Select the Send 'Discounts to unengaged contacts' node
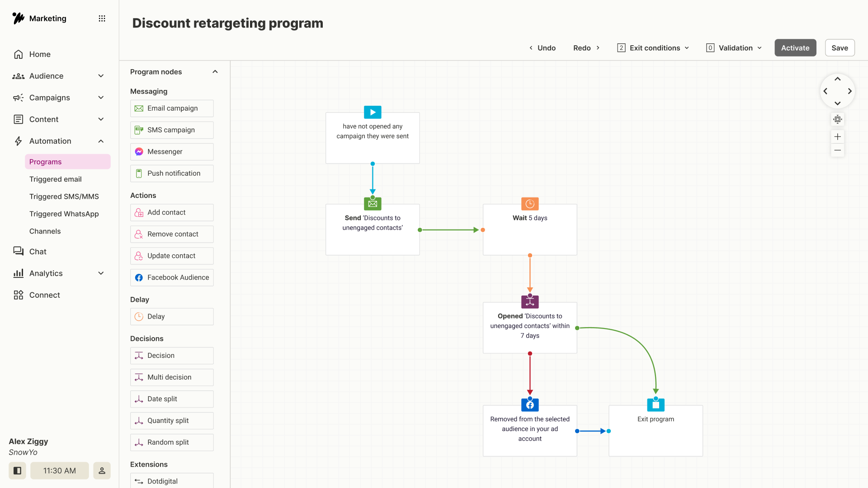The image size is (868, 488). coord(373,230)
